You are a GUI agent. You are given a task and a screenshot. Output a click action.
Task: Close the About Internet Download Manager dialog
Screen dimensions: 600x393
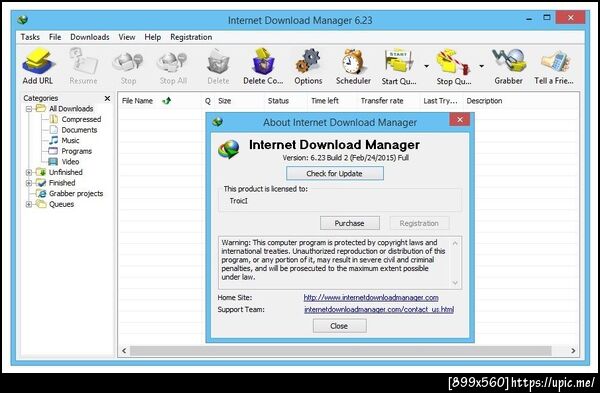[x=460, y=120]
